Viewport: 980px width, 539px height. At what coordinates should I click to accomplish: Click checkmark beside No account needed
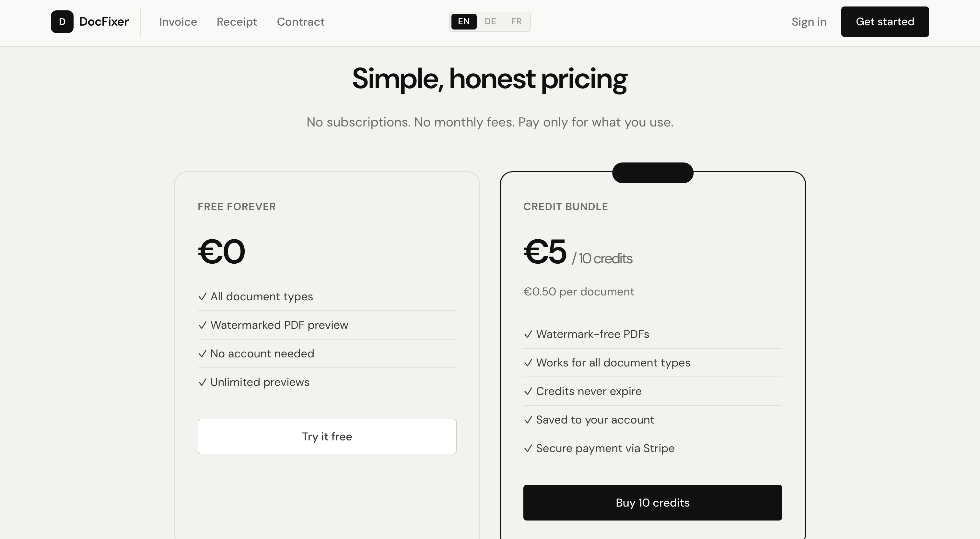(x=203, y=353)
